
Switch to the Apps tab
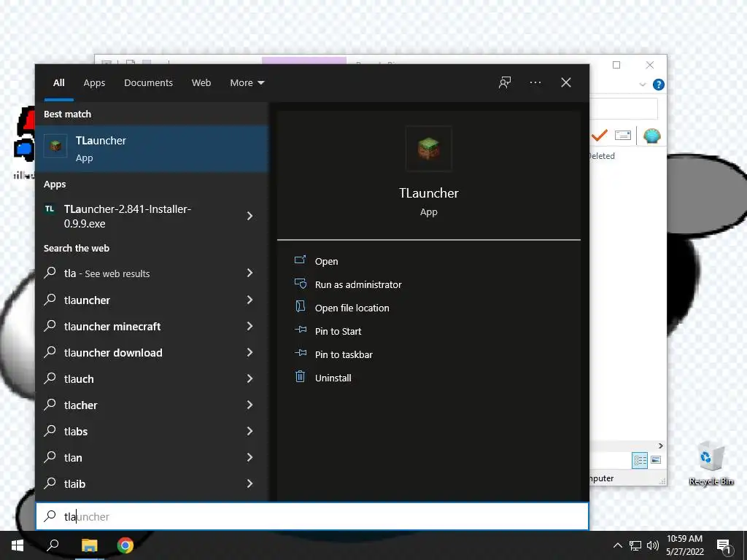94,83
